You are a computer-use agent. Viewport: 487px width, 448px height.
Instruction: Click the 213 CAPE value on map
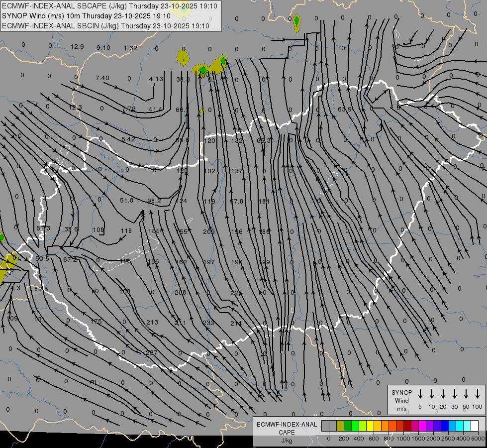tap(152, 323)
